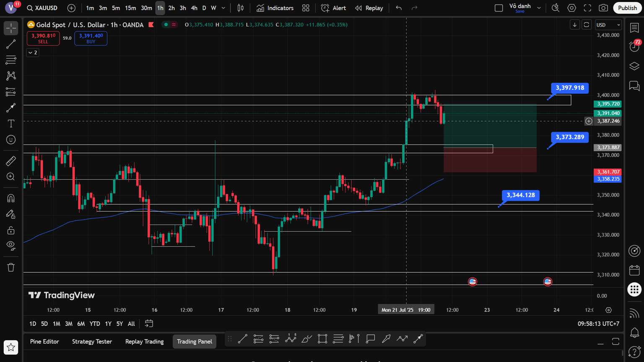Select the trend line drawing tool
The width and height of the screenshot is (644, 362).
click(11, 44)
